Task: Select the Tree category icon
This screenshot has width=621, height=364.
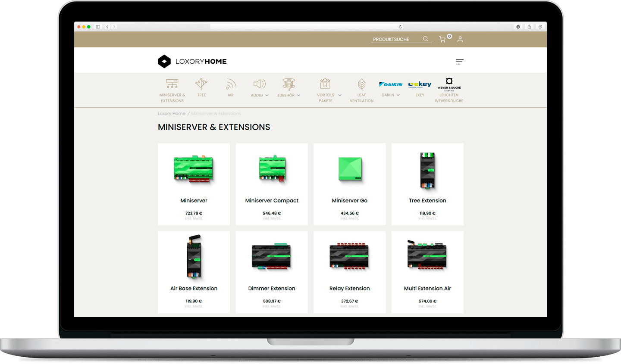Action: tap(201, 84)
